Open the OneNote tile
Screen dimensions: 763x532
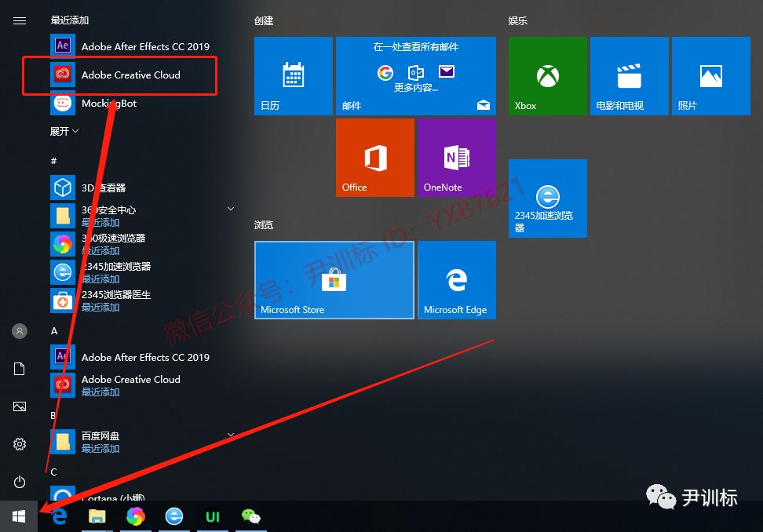[456, 158]
